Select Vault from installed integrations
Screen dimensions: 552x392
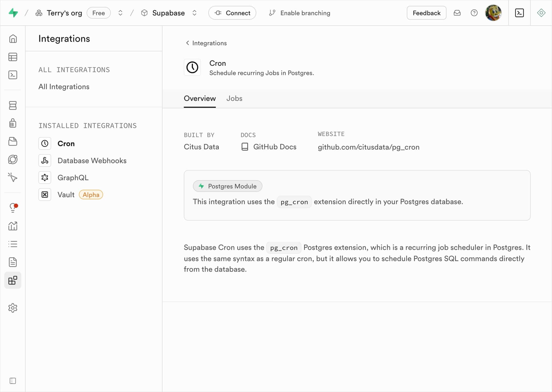66,195
